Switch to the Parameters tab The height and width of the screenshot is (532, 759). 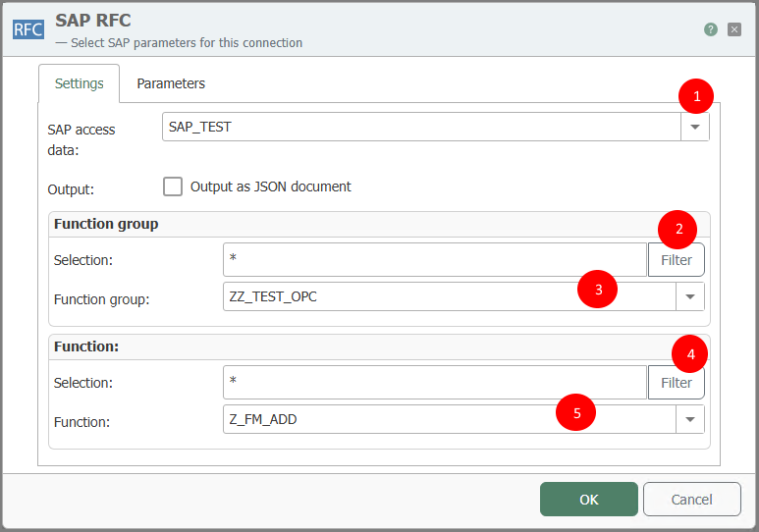(x=171, y=83)
